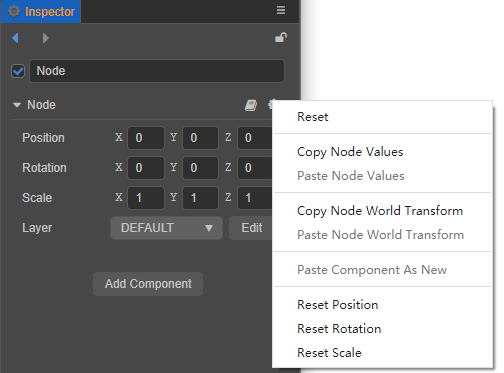This screenshot has width=504, height=373.
Task: Choose Reset Scale menu entry
Action: 382,353
